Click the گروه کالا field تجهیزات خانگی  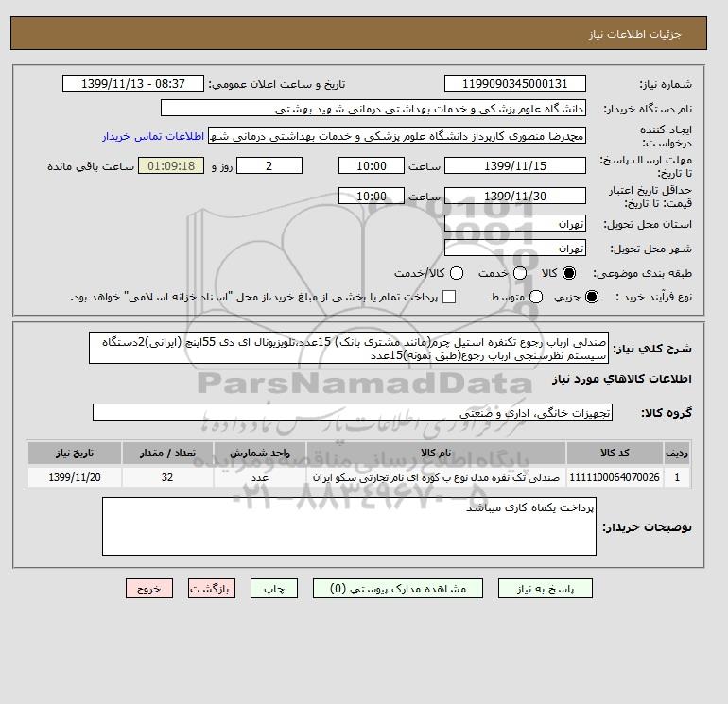353,412
